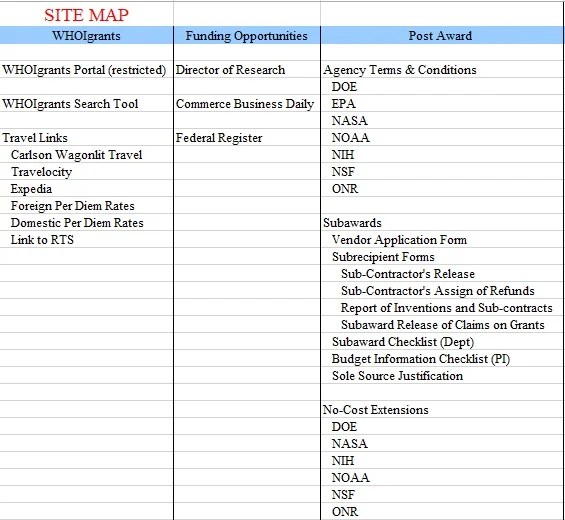Click Agency Terms & Conditions
565x520 pixels.
click(x=400, y=70)
